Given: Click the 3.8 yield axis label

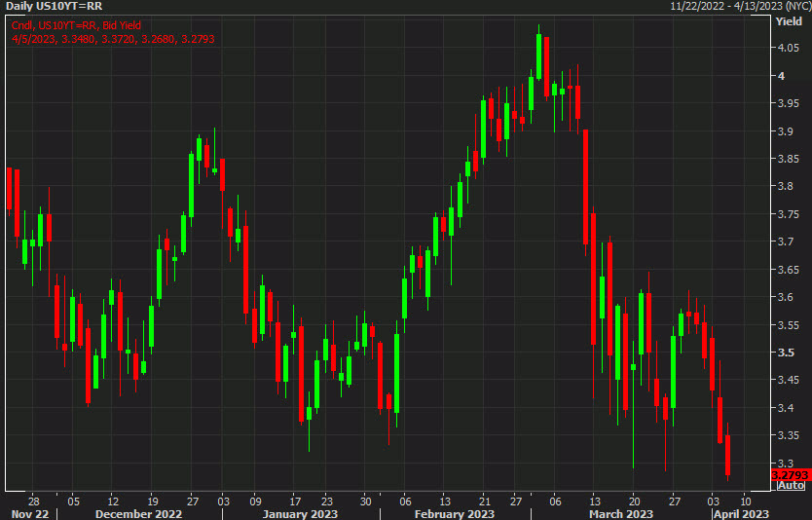Looking at the screenshot, I should 786,186.
